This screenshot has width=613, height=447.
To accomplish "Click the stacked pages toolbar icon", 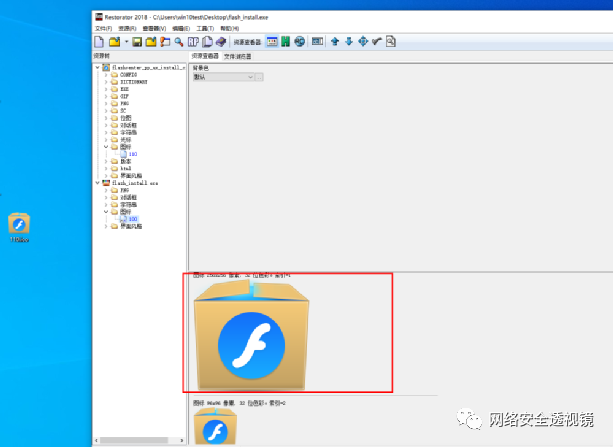I will point(207,41).
